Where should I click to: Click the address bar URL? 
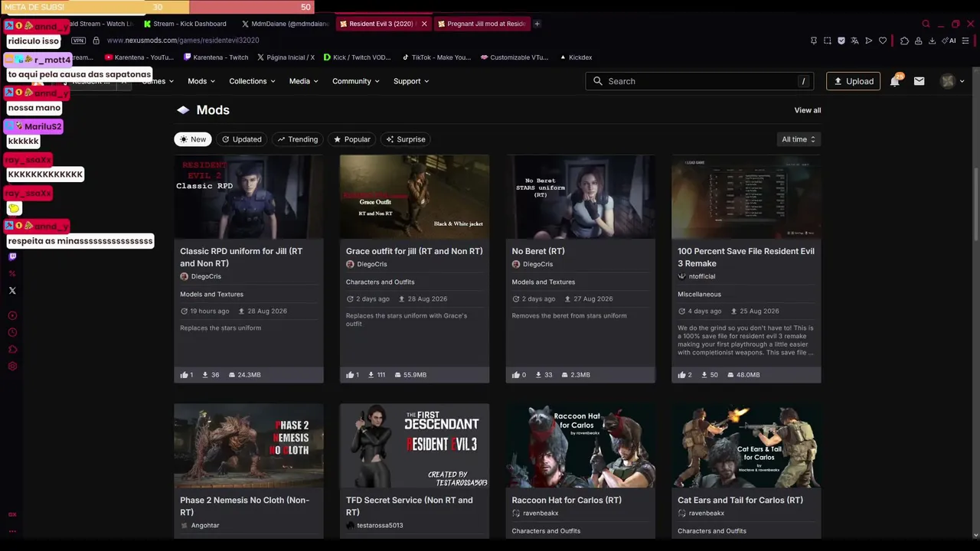pyautogui.click(x=183, y=41)
